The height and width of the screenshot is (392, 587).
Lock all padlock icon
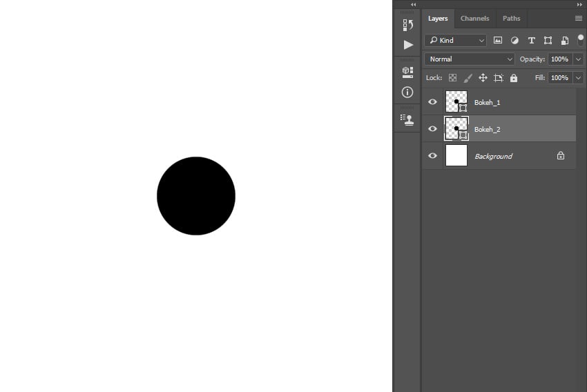[514, 78]
